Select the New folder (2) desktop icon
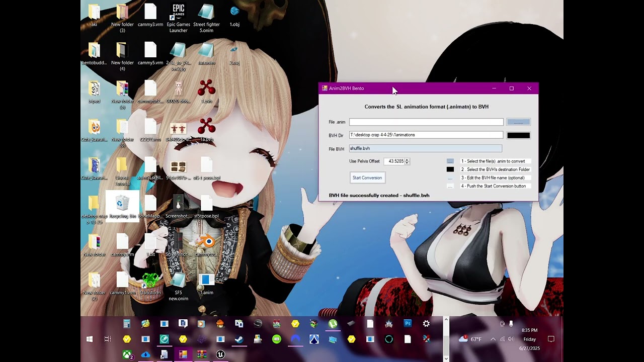644x362 pixels. (94, 287)
